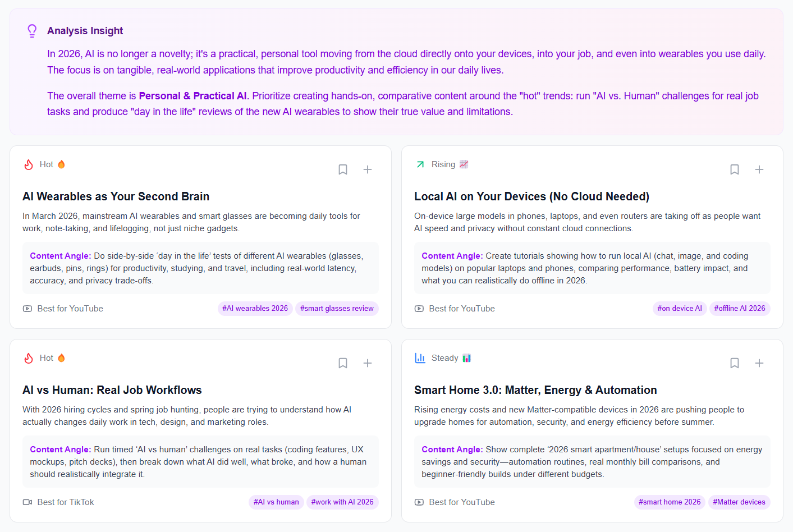Add Local AI on Your Devices idea with plus

(759, 169)
